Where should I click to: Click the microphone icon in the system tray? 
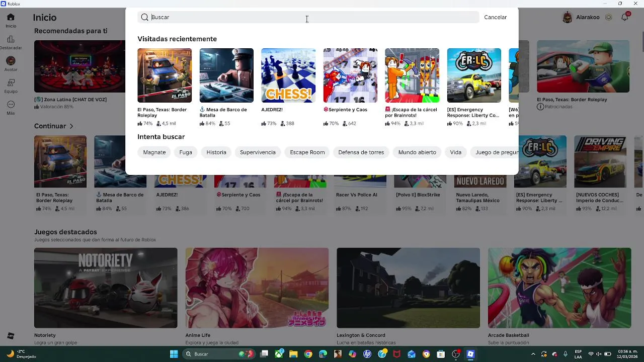566,354
